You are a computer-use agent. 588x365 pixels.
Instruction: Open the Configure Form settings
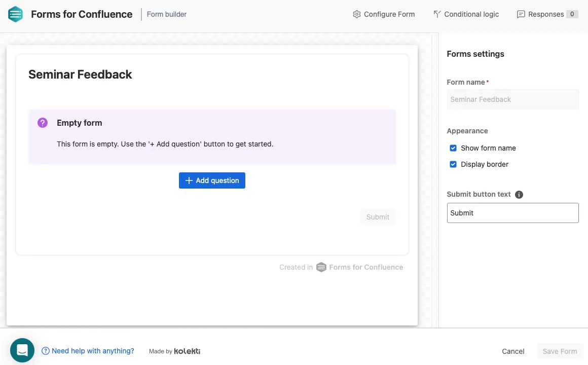click(x=384, y=14)
